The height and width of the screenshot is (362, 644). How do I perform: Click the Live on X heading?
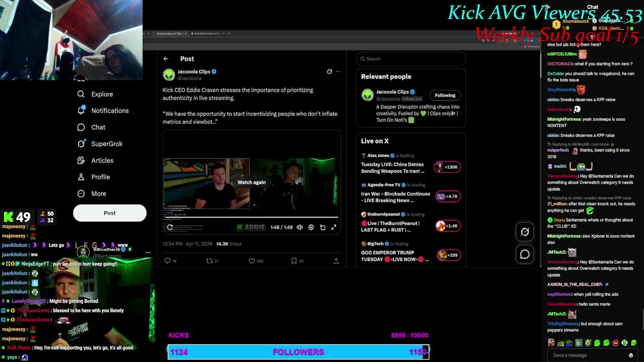[375, 141]
